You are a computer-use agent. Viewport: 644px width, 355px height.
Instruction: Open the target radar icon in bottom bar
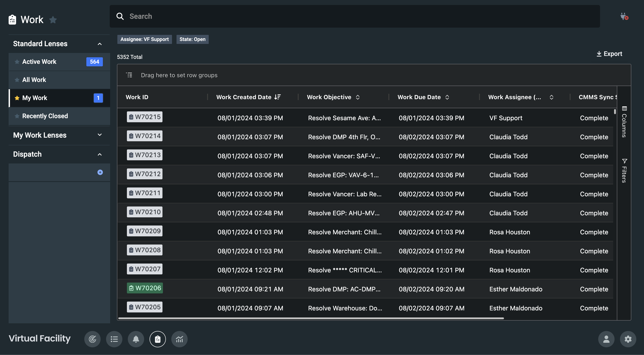point(92,339)
